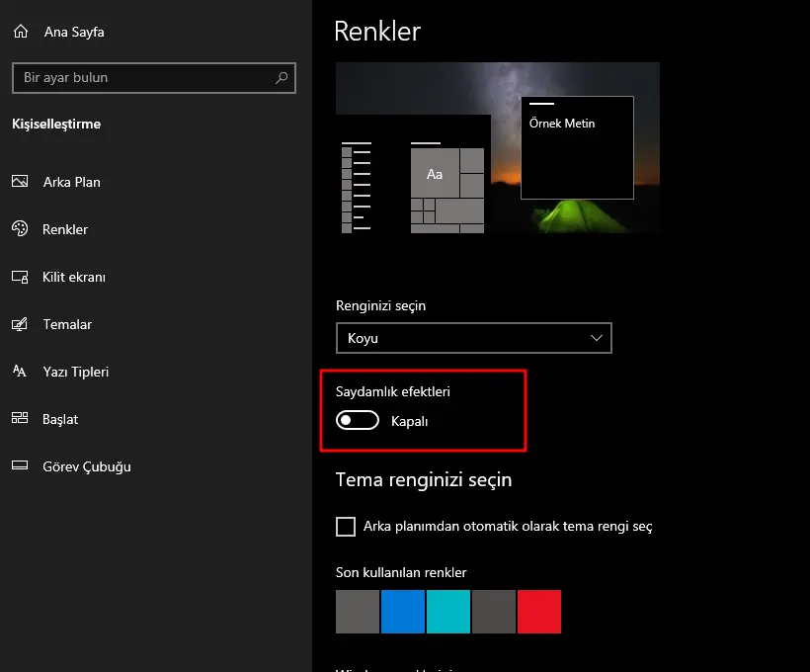The image size is (810, 672).
Task: Click the Temalar brush icon
Action: coord(20,324)
